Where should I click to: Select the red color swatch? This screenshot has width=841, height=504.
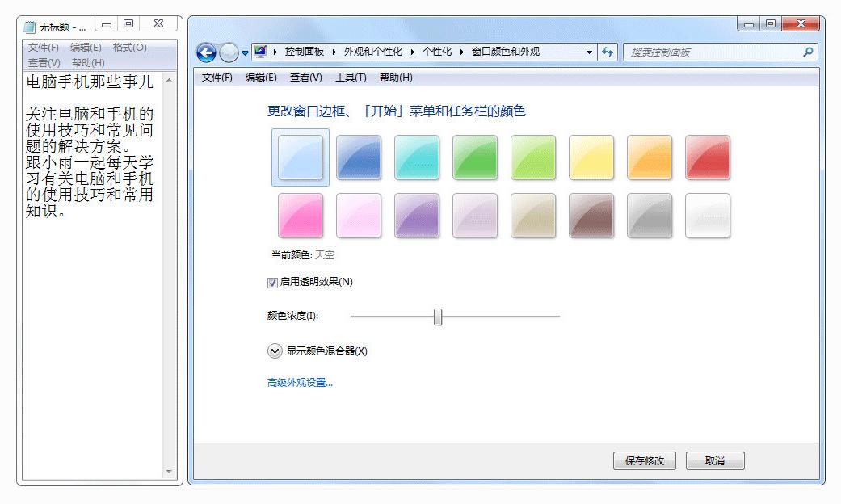click(x=708, y=157)
